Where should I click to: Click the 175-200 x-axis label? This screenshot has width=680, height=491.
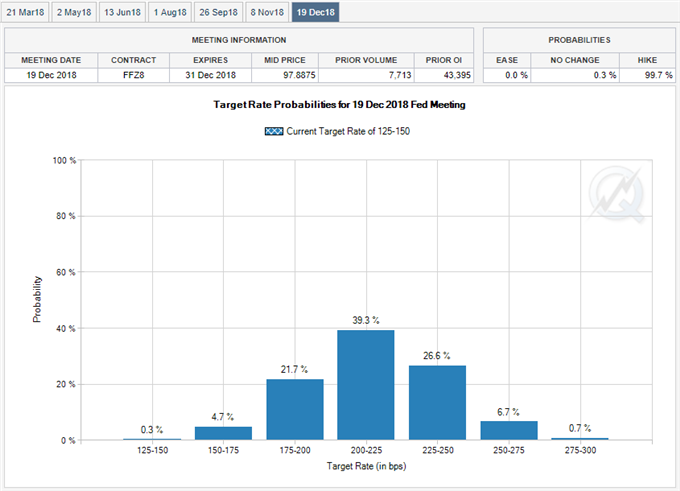(x=295, y=450)
